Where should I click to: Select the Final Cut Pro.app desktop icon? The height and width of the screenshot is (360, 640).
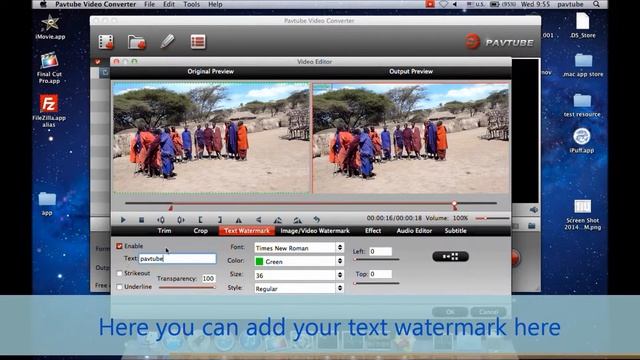coord(49,67)
